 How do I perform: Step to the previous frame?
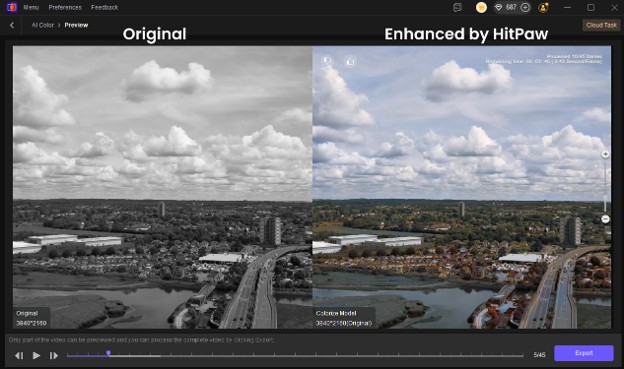tap(19, 355)
